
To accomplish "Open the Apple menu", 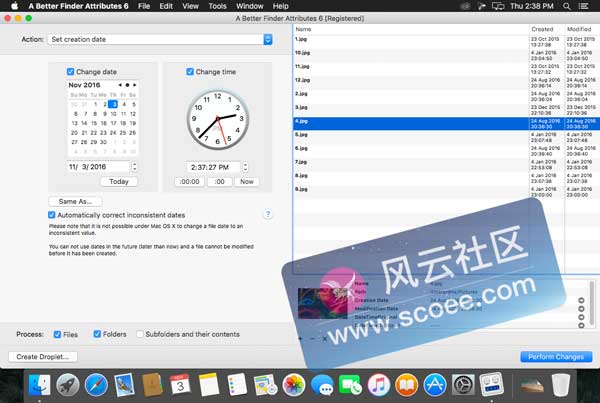I will point(15,6).
